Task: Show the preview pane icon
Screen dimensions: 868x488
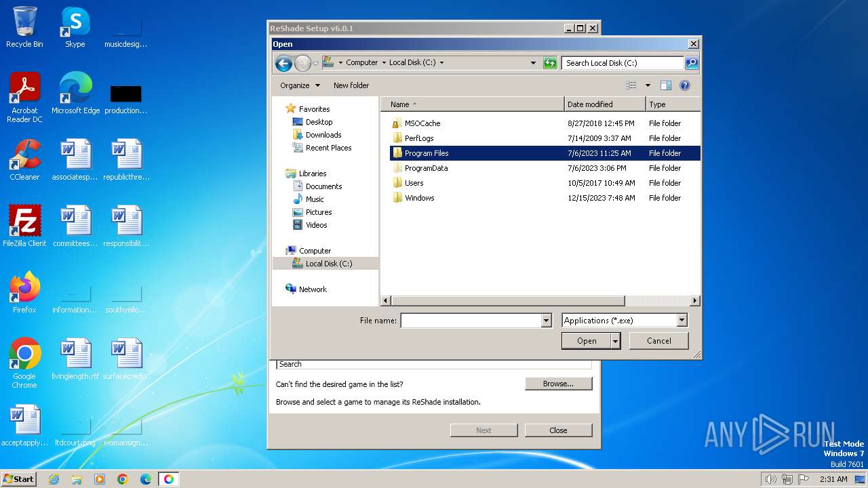Action: point(666,85)
